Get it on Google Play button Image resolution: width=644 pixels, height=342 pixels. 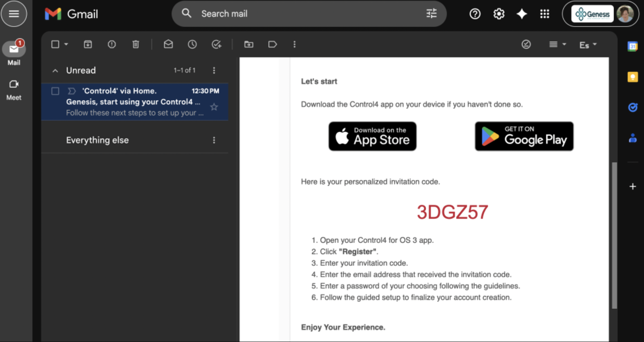[x=524, y=136]
